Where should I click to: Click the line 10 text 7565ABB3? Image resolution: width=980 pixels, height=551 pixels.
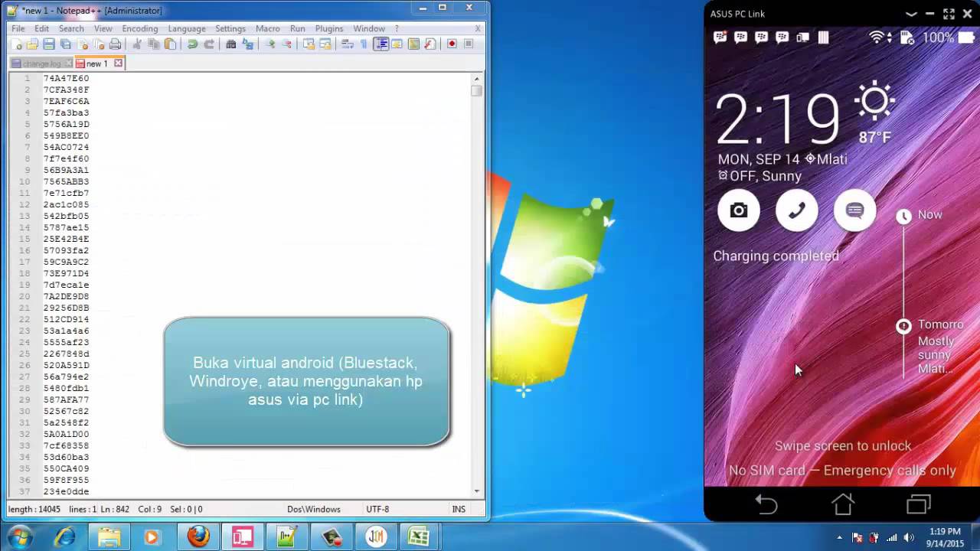66,181
